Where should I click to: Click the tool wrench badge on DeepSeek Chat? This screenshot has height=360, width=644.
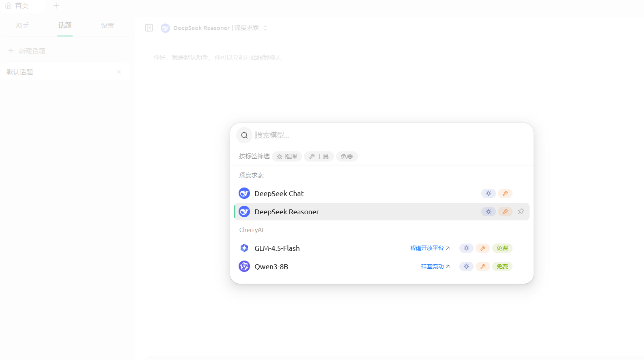point(505,194)
